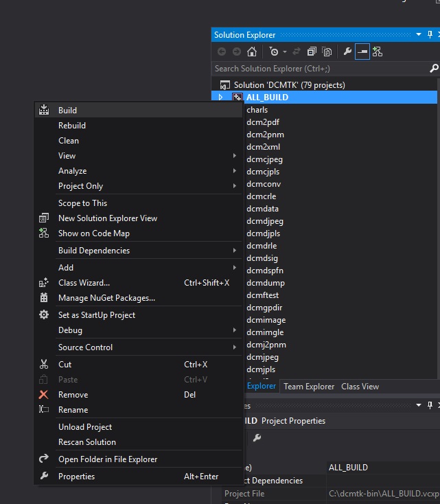This screenshot has height=504, width=440.
Task: Select Show on Code Map entry
Action: (138, 233)
